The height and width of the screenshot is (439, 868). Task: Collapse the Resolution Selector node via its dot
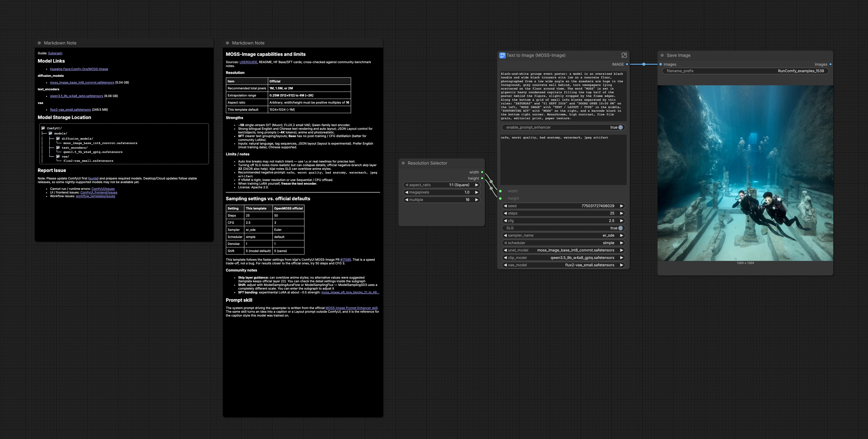403,163
